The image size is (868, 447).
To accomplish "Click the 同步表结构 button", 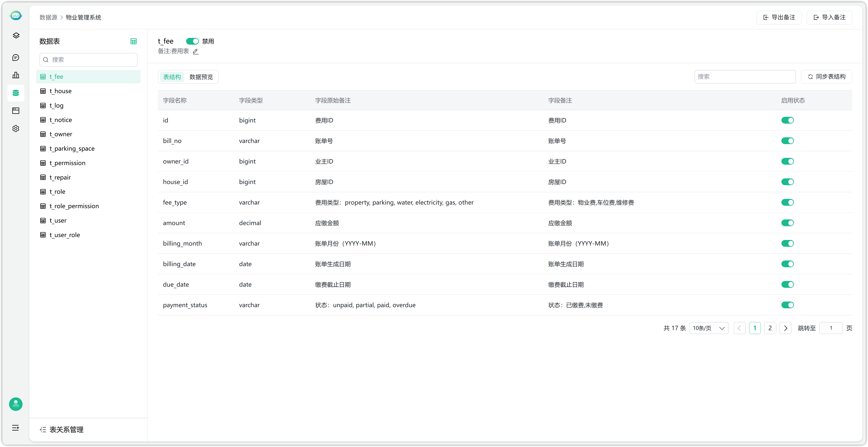I will 826,76.
